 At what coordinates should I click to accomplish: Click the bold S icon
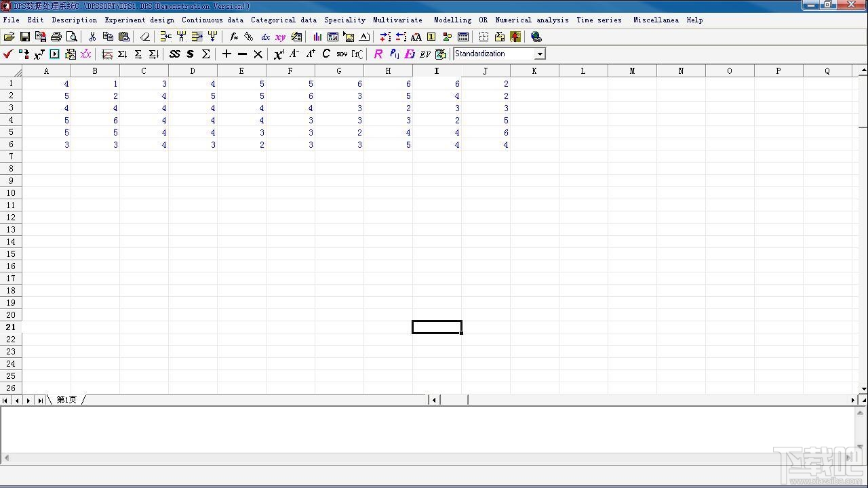pyautogui.click(x=190, y=54)
